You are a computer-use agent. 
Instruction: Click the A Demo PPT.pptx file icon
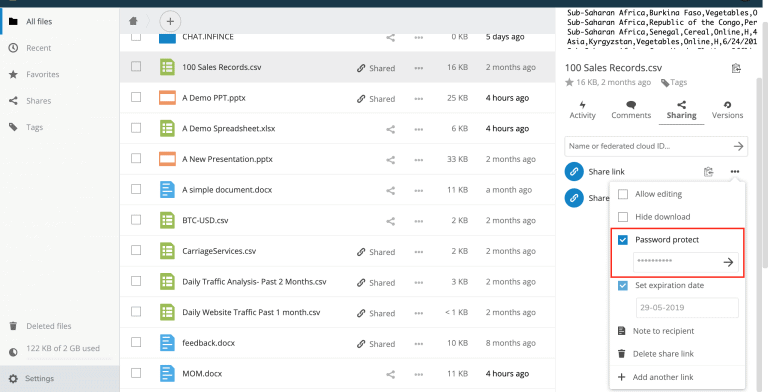click(x=167, y=98)
